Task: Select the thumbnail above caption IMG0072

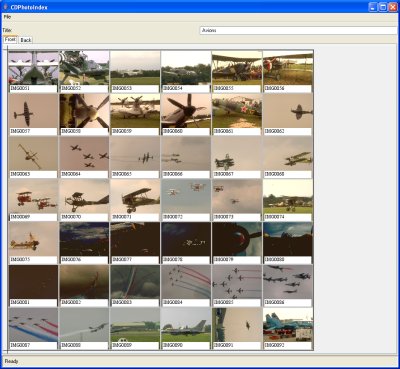Action: 186,196
